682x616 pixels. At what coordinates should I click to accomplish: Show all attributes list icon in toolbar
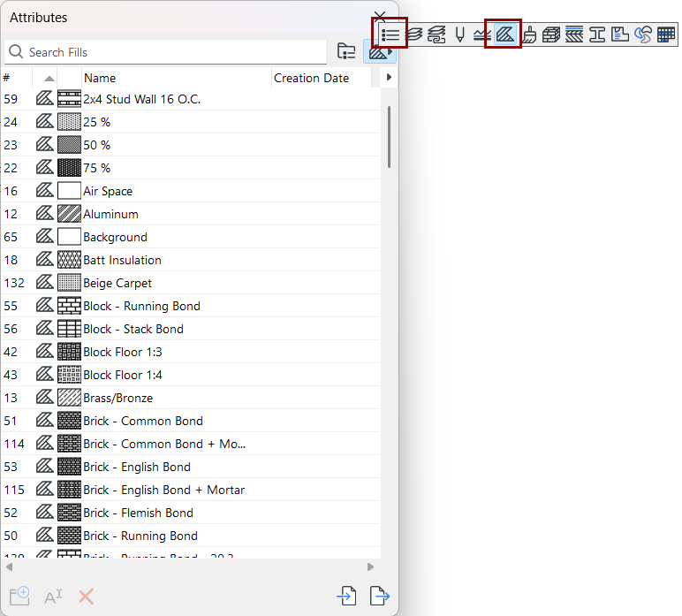[x=390, y=34]
